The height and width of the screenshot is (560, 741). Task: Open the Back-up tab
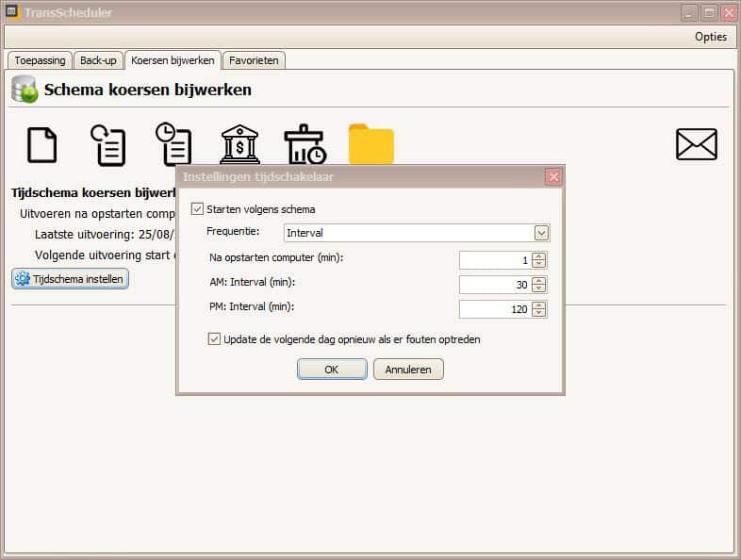[x=98, y=60]
